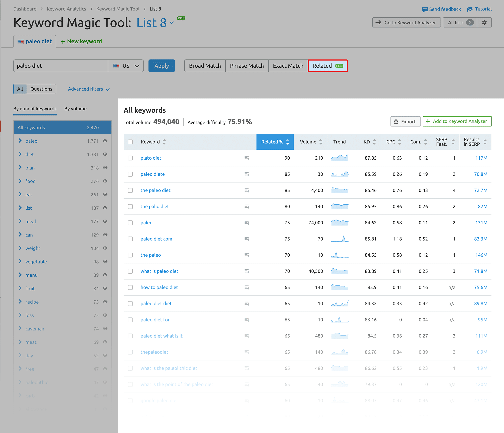Select the Broad Match tab
This screenshot has height=433, width=504.
tap(204, 66)
